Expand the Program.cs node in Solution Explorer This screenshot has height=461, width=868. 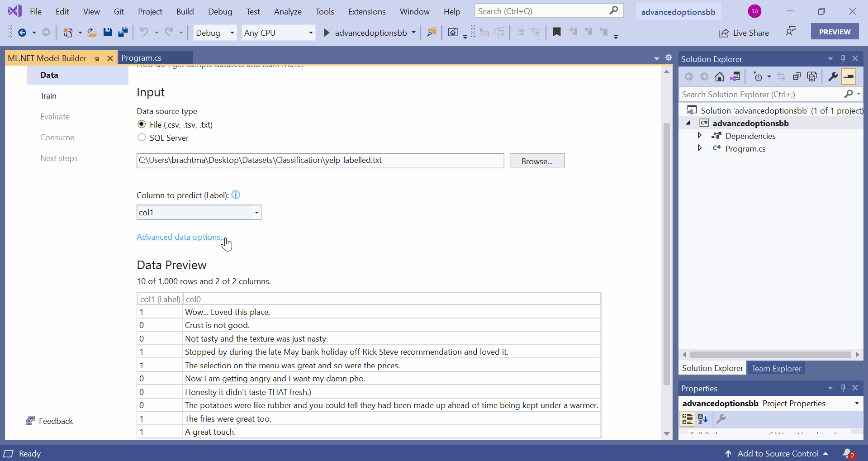(699, 148)
